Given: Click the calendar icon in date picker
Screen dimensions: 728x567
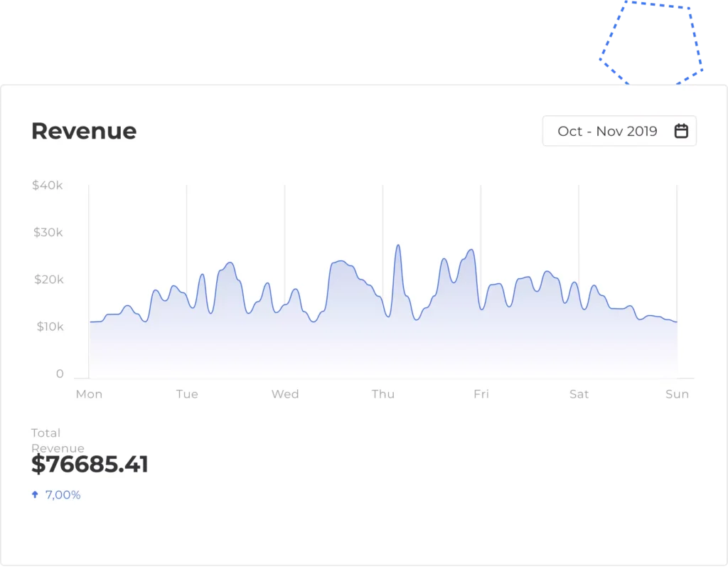Looking at the screenshot, I should (x=681, y=131).
